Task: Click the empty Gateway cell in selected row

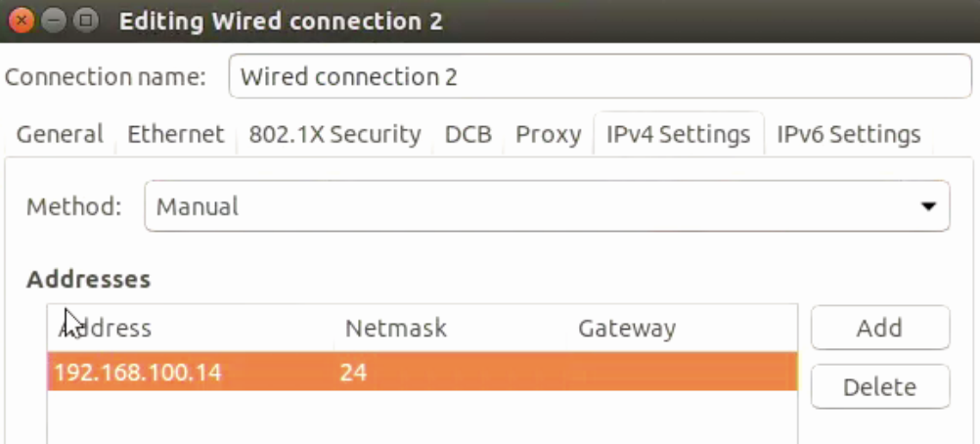Action: (x=682, y=372)
